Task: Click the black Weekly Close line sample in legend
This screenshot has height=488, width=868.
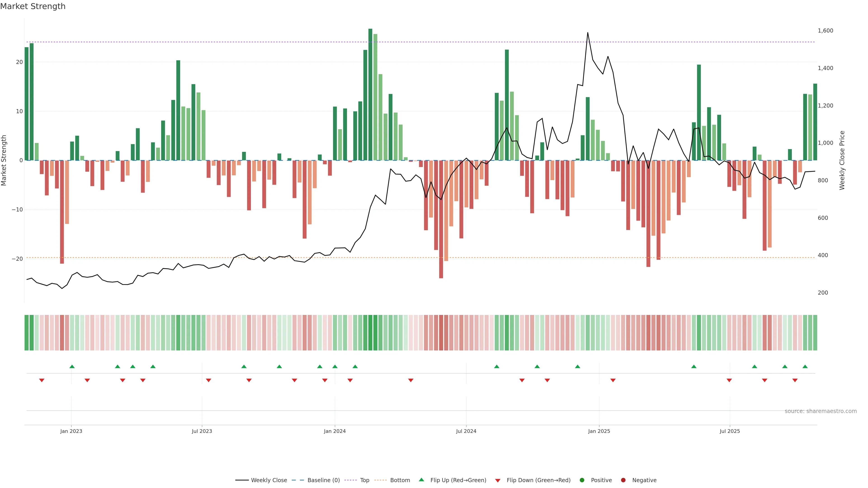Action: click(x=242, y=480)
